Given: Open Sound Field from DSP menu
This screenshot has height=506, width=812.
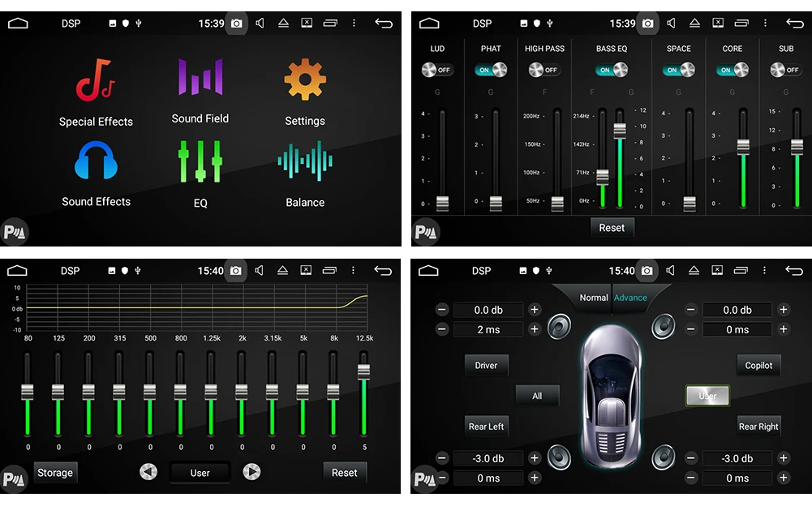Looking at the screenshot, I should coord(200,91).
